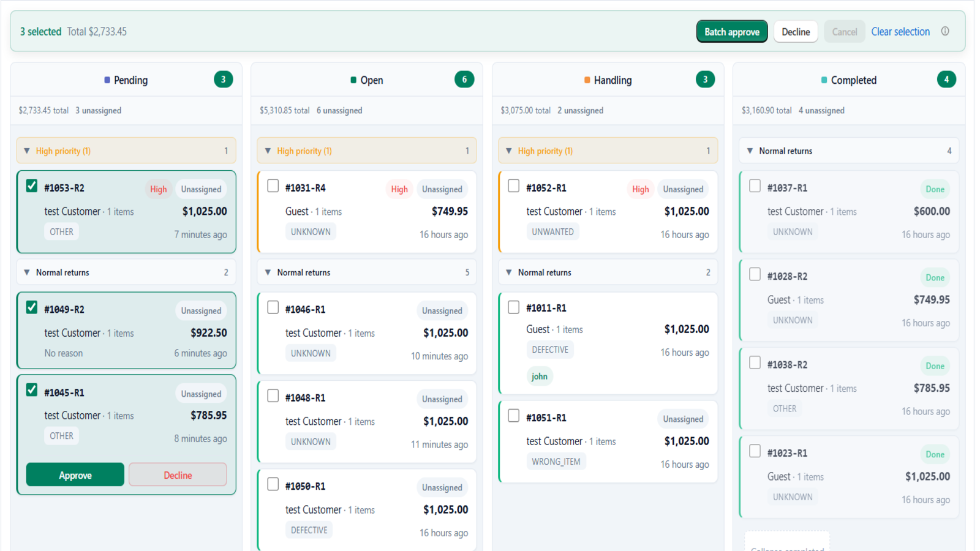980x551 pixels.
Task: Click '2 unassigned' in Handling column
Action: click(x=580, y=111)
